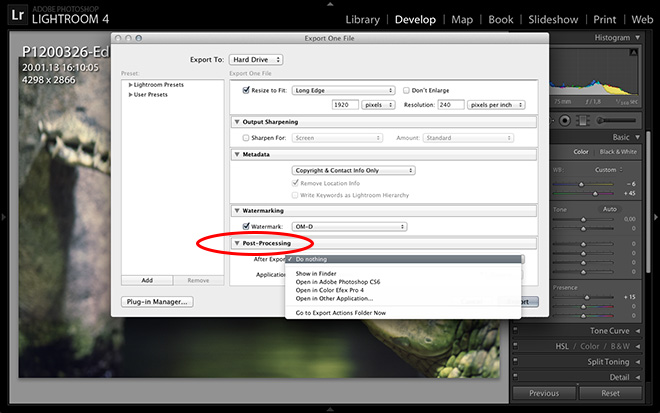Hide top module bar using top arrow

[330, 4]
